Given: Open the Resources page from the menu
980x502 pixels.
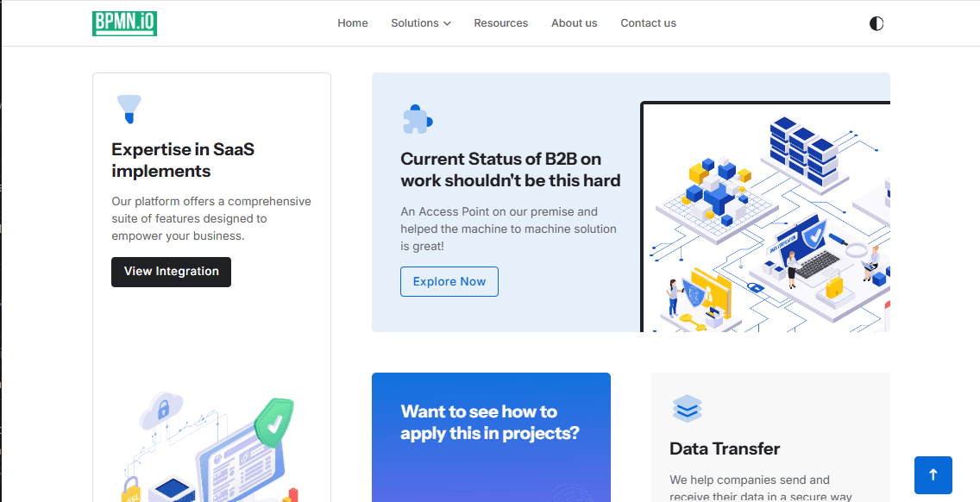Looking at the screenshot, I should [501, 23].
